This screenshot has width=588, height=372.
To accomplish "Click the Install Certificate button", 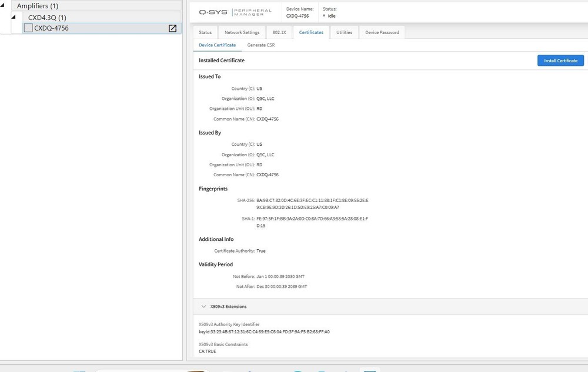I will [560, 61].
